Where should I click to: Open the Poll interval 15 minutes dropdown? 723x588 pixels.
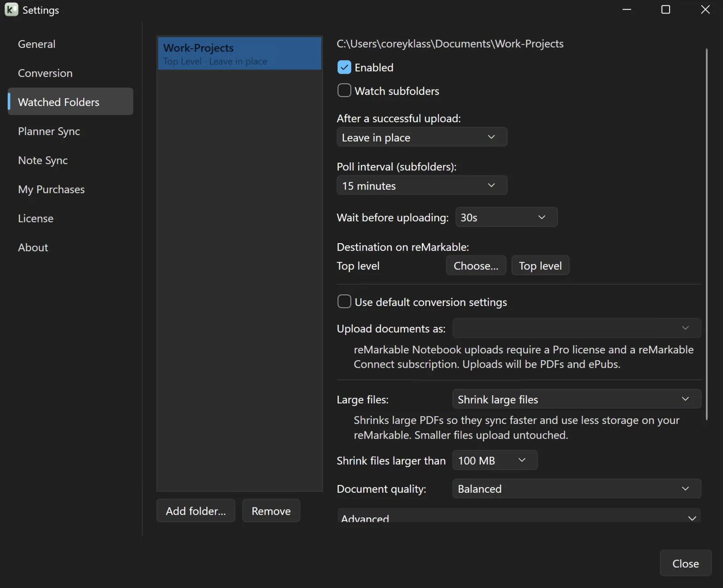coord(422,186)
